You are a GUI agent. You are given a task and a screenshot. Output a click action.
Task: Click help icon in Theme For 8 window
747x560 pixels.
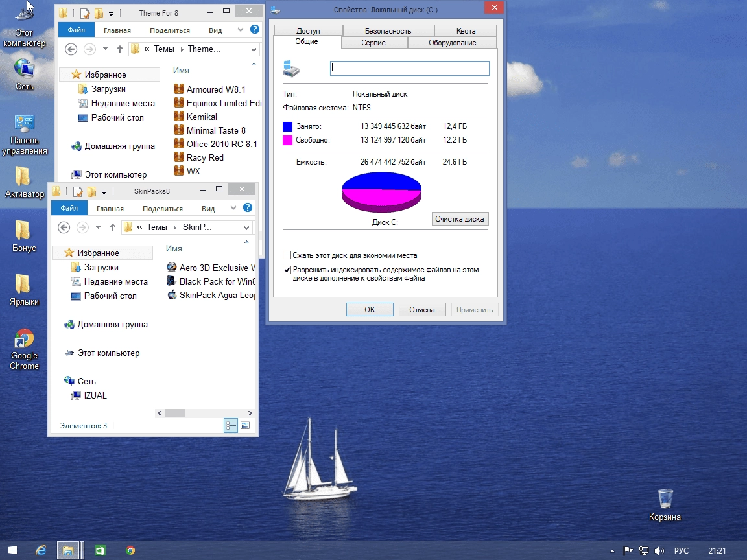[255, 30]
